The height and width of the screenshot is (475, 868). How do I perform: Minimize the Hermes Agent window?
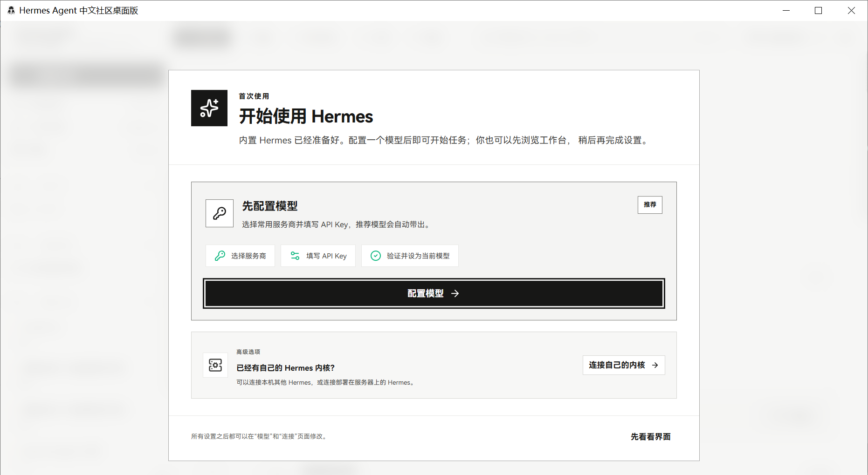(786, 10)
